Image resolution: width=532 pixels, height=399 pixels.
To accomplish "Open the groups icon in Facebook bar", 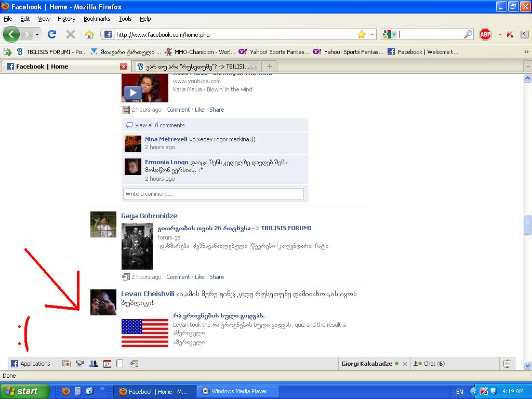I will pyautogui.click(x=94, y=364).
